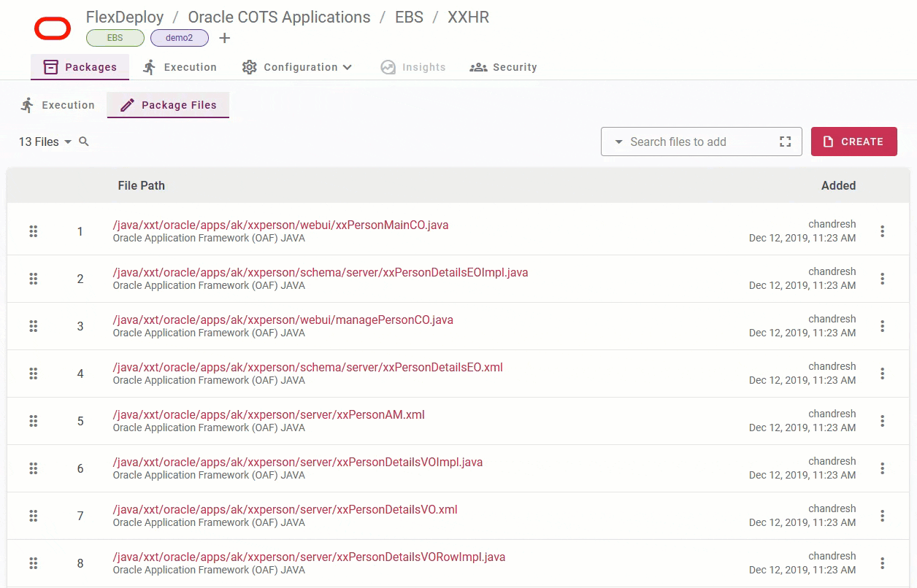Go to Oracle COTS Applications breadcrumb
Screen dimensions: 917x588
pyautogui.click(x=279, y=17)
